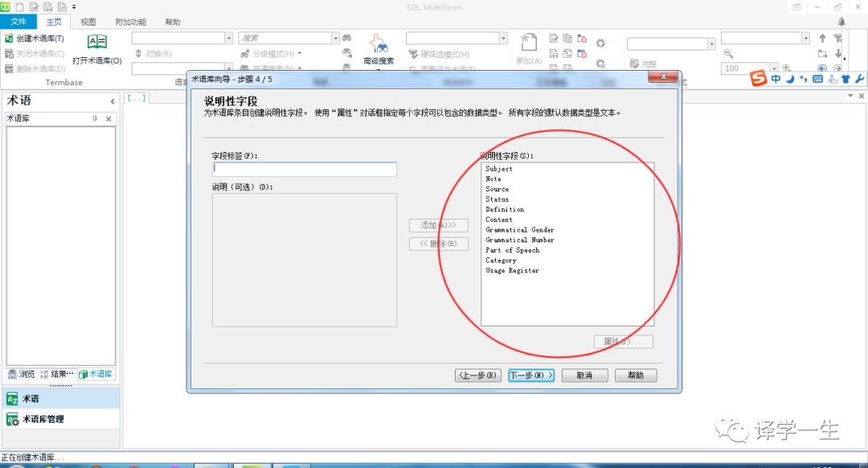Screen dimensions: 868x468
Task: Click the 属性(P)... button
Action: (x=624, y=342)
